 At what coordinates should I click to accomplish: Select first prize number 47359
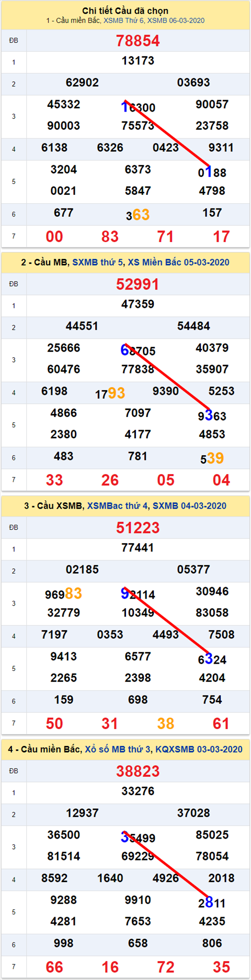138,304
